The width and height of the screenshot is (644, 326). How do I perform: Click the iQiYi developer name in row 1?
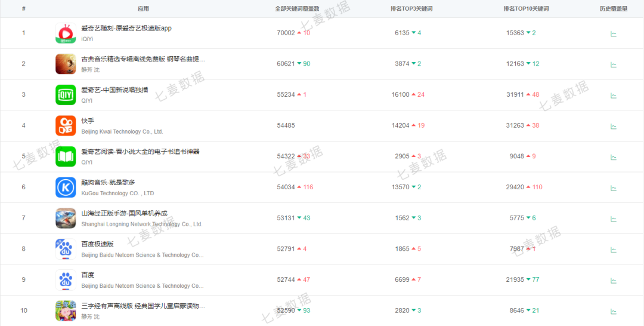click(87, 39)
